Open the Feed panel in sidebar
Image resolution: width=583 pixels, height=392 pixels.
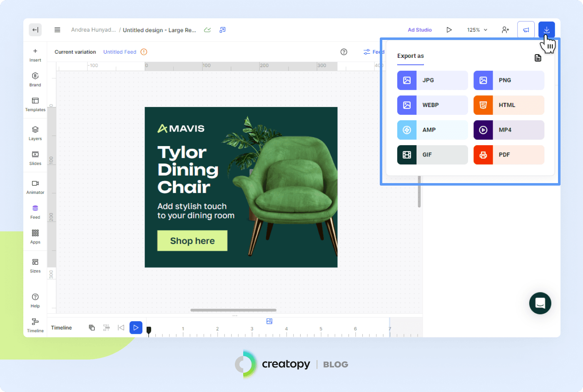click(x=35, y=211)
